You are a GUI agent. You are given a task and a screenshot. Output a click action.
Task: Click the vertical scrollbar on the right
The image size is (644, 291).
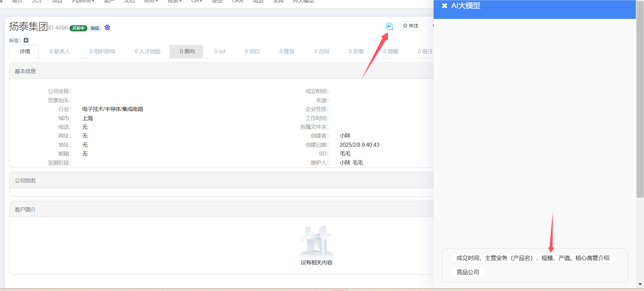(640, 101)
